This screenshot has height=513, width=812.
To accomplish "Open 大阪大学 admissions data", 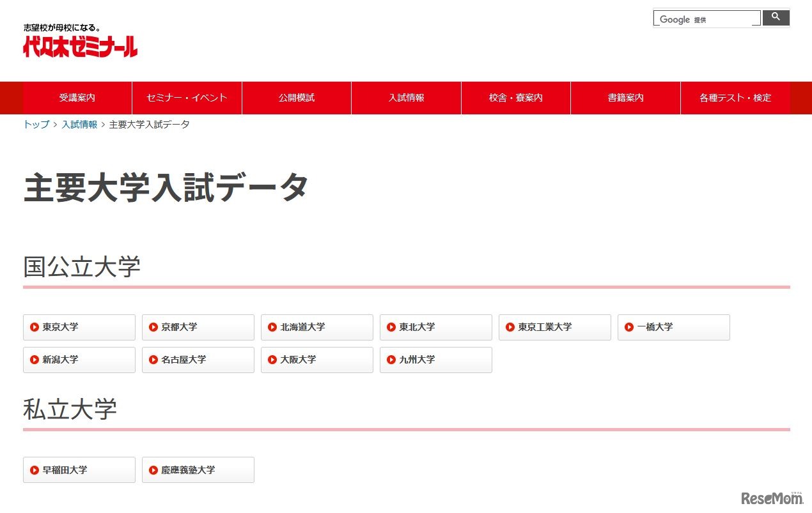I will tap(317, 360).
